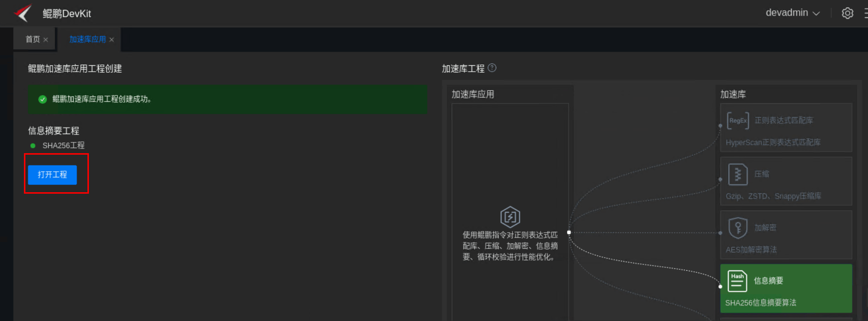This screenshot has width=868, height=321.
Task: Select the 加速库应用 tab
Action: (87, 40)
